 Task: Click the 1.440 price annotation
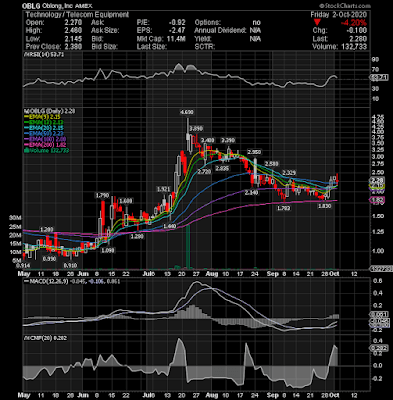pyautogui.click(x=169, y=226)
